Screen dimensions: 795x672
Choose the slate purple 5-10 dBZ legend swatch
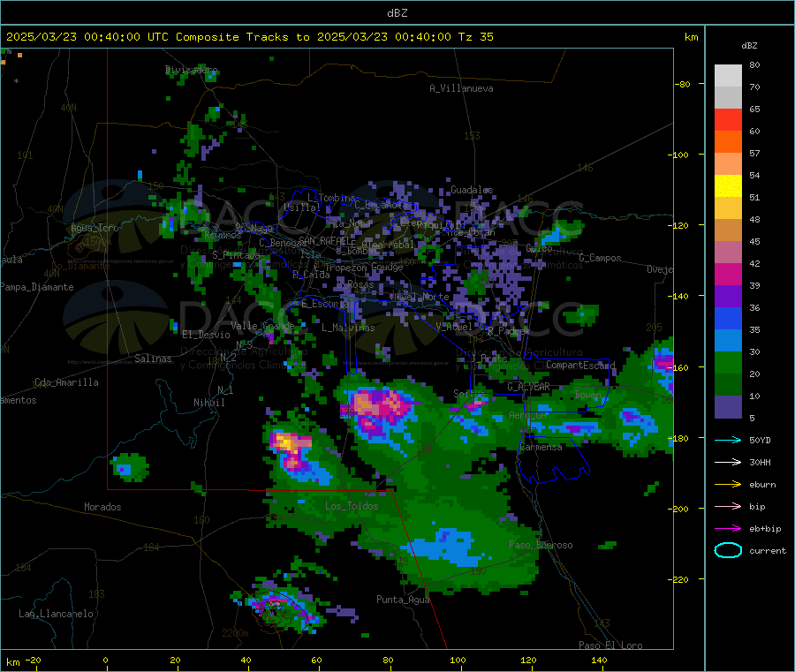click(x=728, y=407)
